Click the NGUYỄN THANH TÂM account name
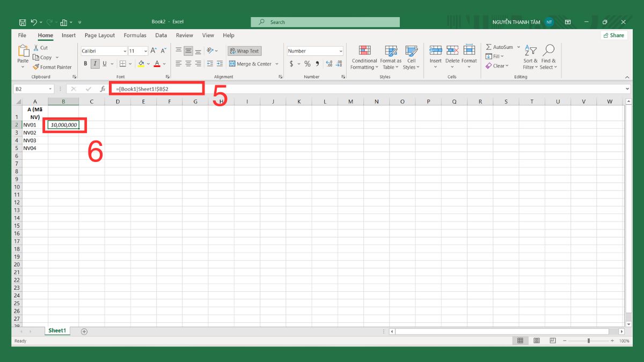The image size is (644, 362). pos(516,22)
